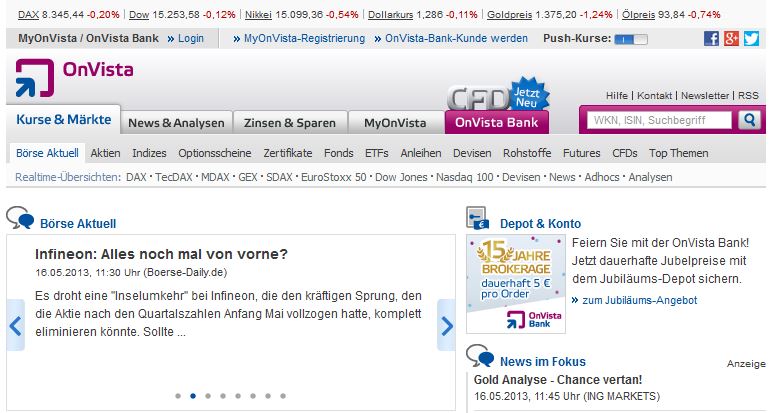Select Aktien in the submenu
771x413 pixels.
point(105,153)
